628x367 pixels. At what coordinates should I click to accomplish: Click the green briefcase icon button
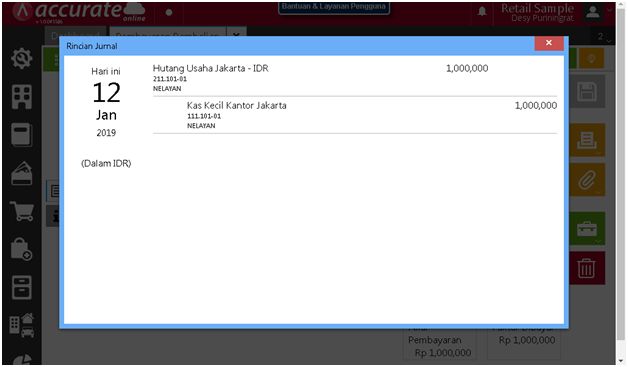pos(587,229)
